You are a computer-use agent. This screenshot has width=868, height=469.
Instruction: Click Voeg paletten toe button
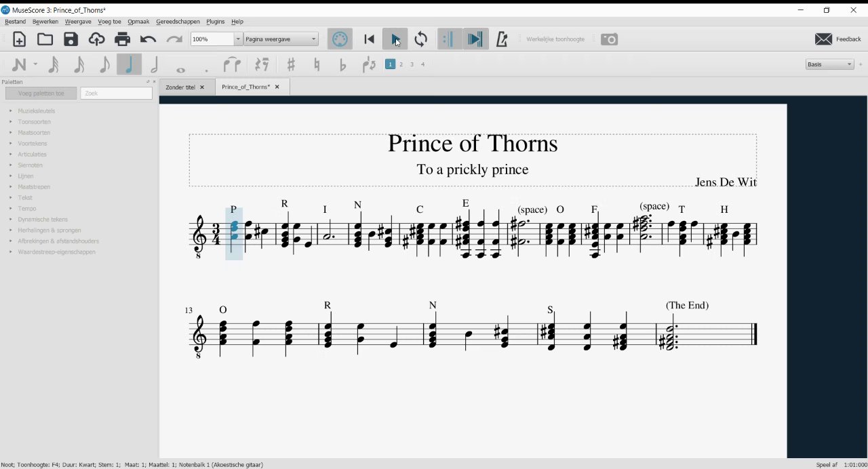[x=41, y=94]
